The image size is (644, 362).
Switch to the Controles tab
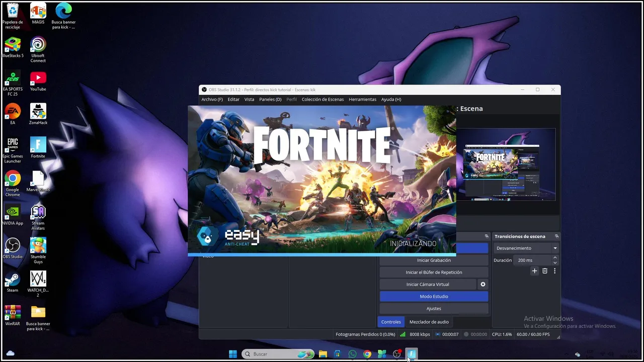click(x=391, y=322)
